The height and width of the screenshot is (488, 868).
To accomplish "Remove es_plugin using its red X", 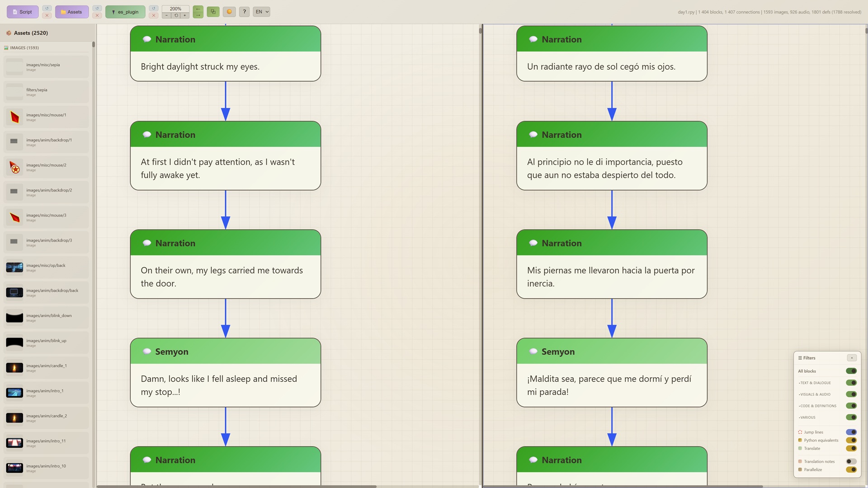I will tap(154, 15).
